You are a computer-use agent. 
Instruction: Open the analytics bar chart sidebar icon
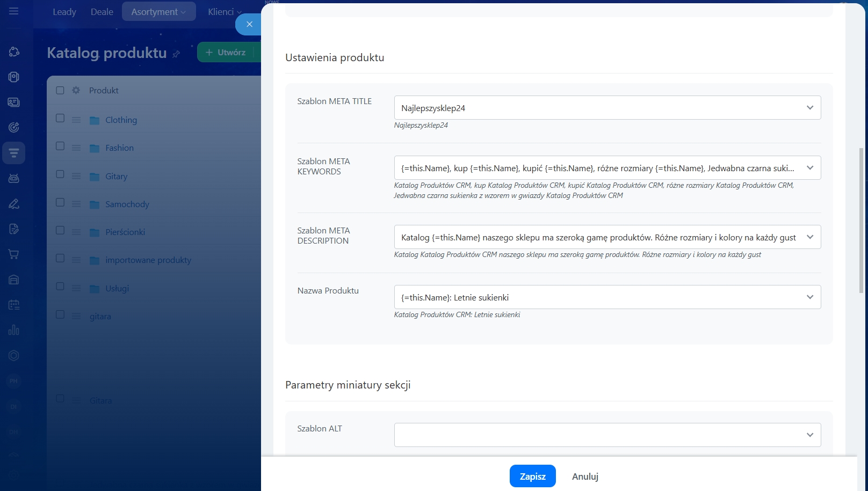[x=14, y=330]
